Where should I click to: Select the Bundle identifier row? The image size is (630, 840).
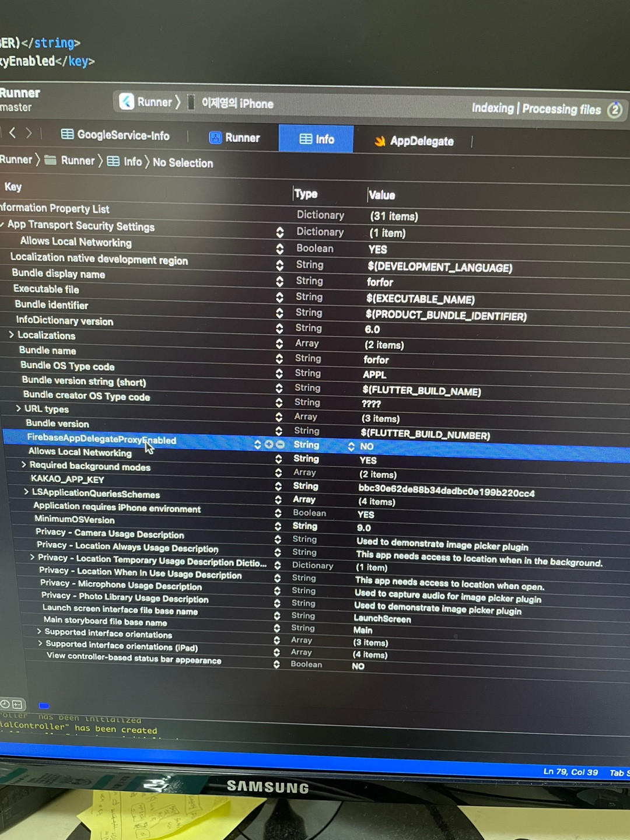click(51, 304)
